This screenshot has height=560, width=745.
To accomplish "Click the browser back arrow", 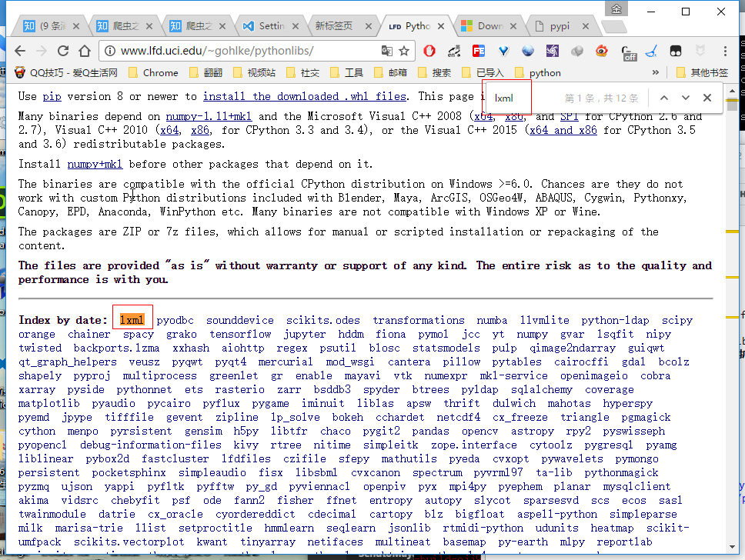I will tap(21, 51).
